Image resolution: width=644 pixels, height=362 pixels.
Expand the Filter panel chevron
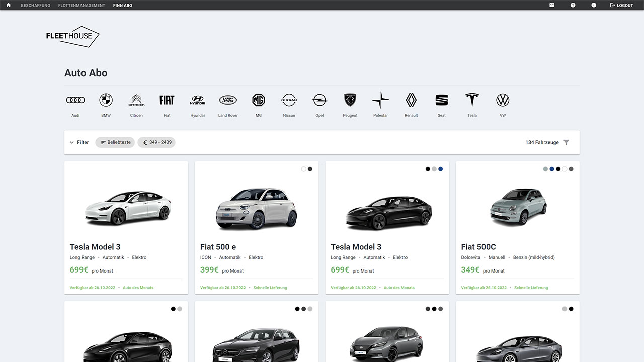click(72, 142)
